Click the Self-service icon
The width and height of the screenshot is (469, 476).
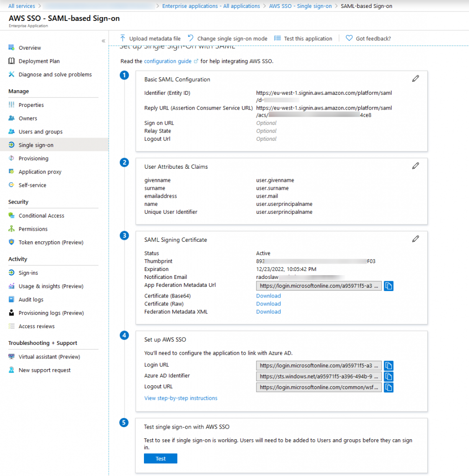(x=12, y=185)
